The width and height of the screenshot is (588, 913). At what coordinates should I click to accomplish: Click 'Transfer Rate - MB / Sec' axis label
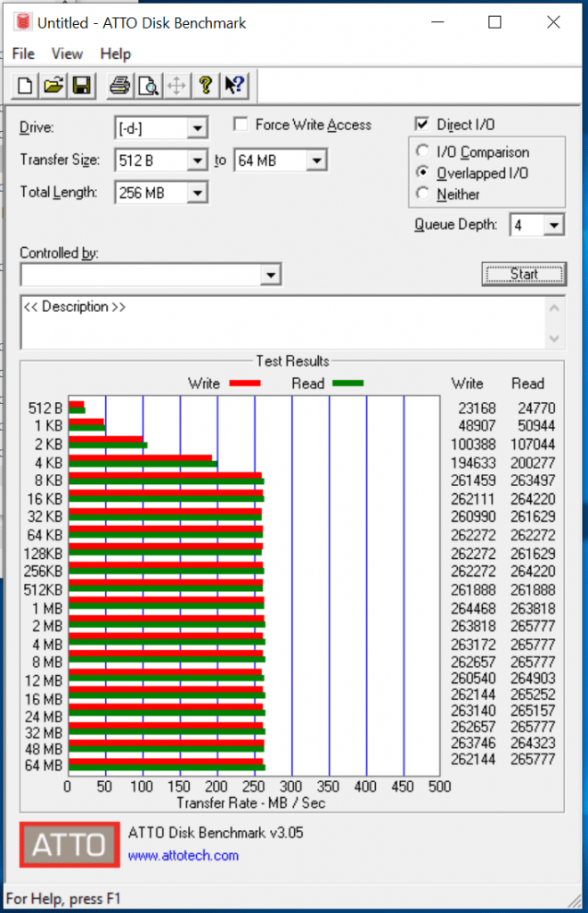pyautogui.click(x=250, y=803)
